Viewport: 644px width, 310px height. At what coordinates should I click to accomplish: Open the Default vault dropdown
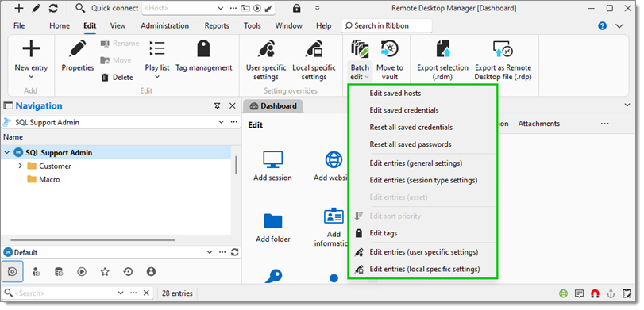pyautogui.click(x=210, y=253)
